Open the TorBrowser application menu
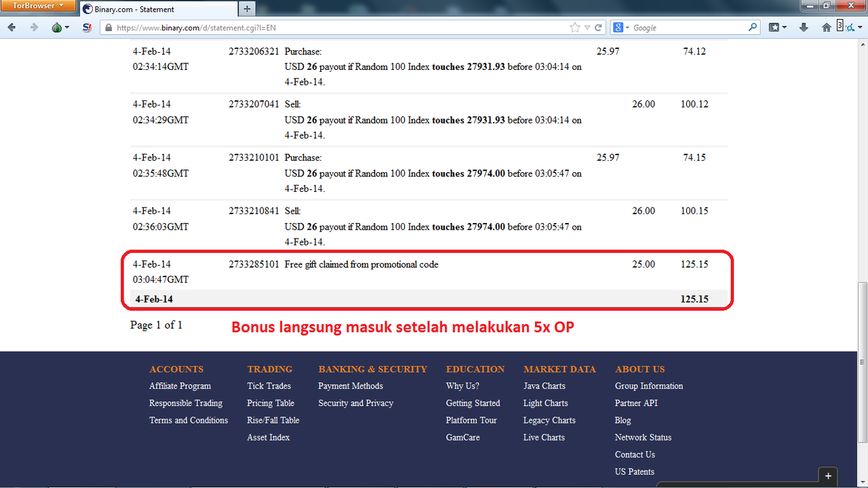Image resolution: width=868 pixels, height=488 pixels. click(38, 6)
